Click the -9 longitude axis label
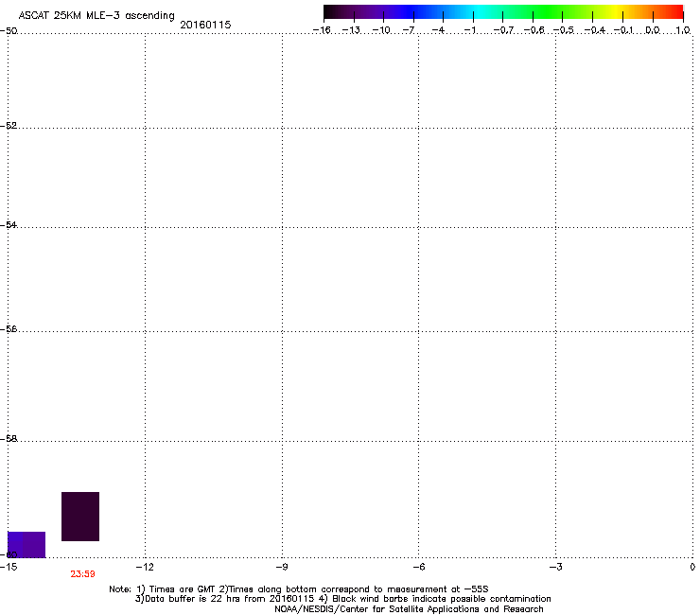700x615 pixels. (281, 567)
